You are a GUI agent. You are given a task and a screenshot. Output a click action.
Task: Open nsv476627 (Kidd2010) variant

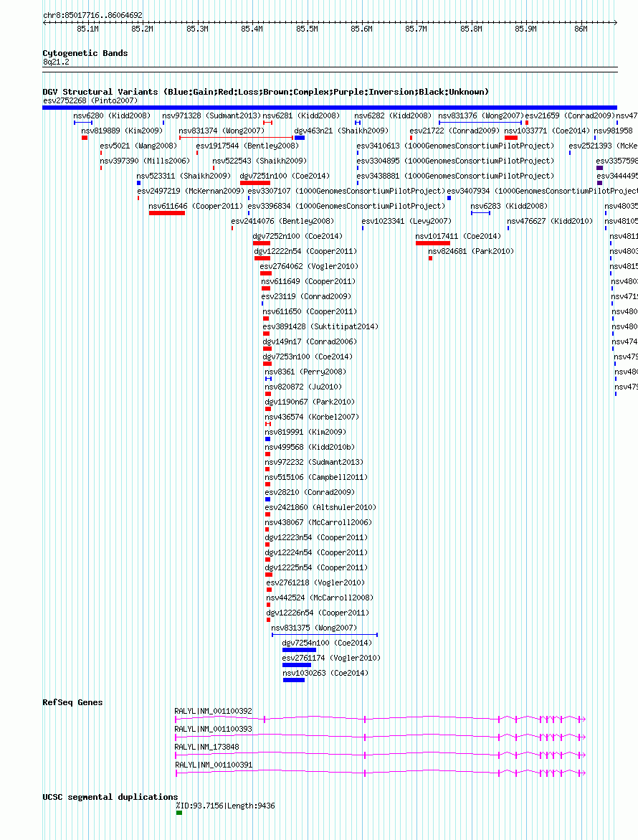[x=550, y=221]
